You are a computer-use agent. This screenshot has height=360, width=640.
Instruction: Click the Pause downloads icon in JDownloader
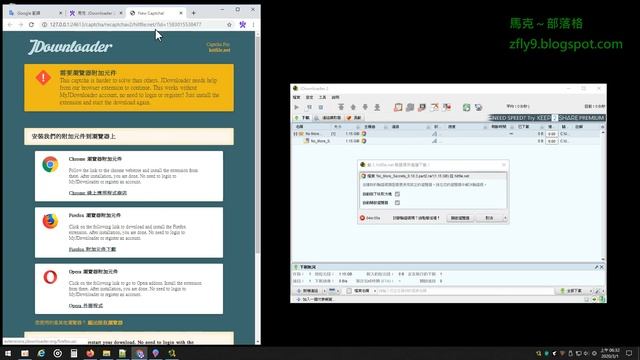coord(309,107)
